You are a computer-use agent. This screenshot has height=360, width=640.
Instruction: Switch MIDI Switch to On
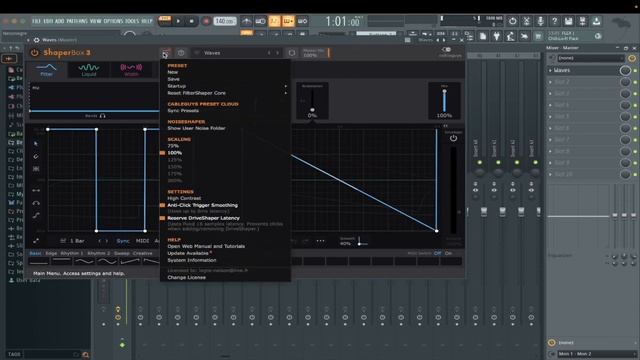448,253
